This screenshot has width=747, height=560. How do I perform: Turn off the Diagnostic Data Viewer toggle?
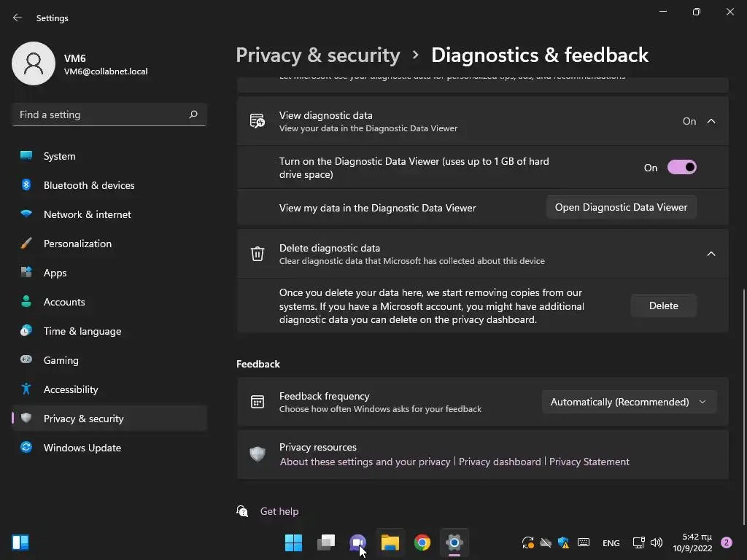pos(682,167)
